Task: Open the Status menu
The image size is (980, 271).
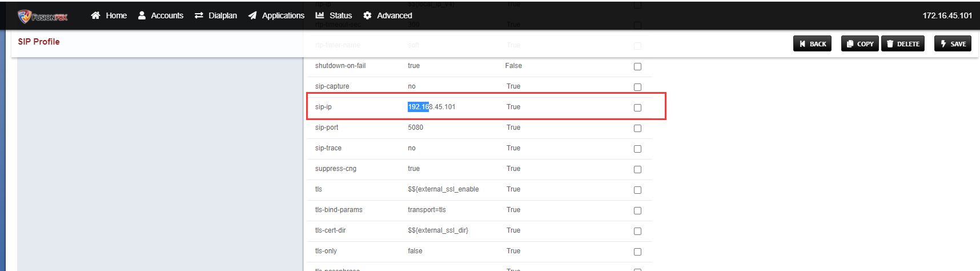Action: [x=334, y=15]
